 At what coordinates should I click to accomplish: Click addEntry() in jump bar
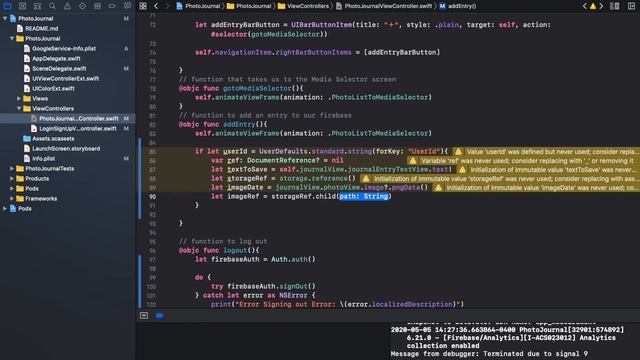pyautogui.click(x=458, y=6)
